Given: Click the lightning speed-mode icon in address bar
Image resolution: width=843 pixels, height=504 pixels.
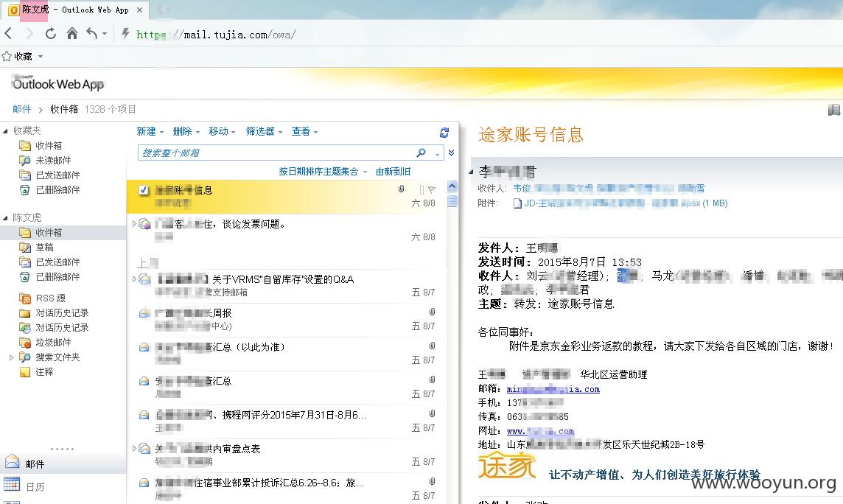Looking at the screenshot, I should (125, 34).
